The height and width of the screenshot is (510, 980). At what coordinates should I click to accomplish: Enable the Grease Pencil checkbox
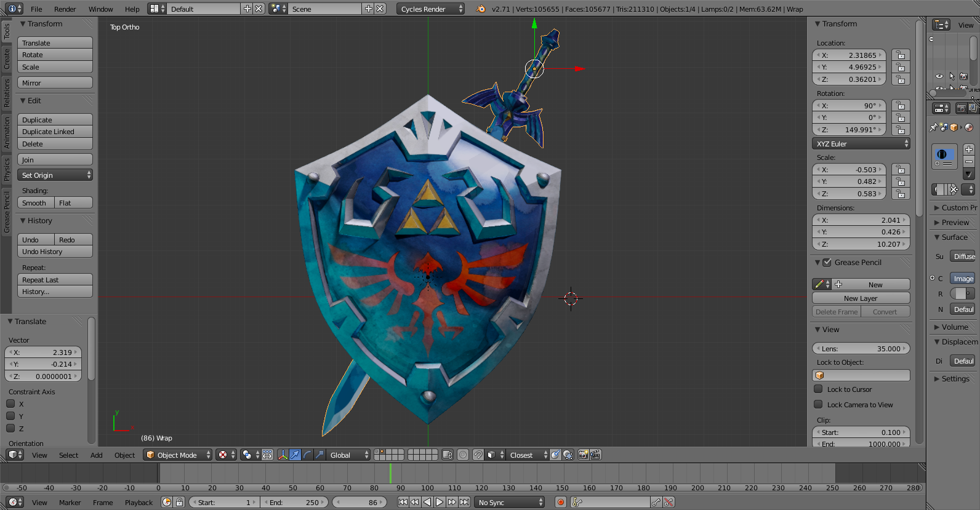click(827, 263)
